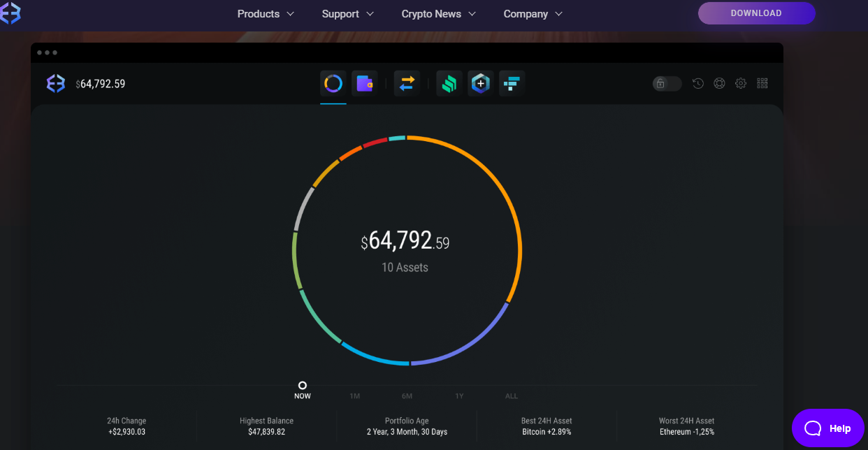
Task: Click the support lifebuoy icon
Action: (x=719, y=83)
